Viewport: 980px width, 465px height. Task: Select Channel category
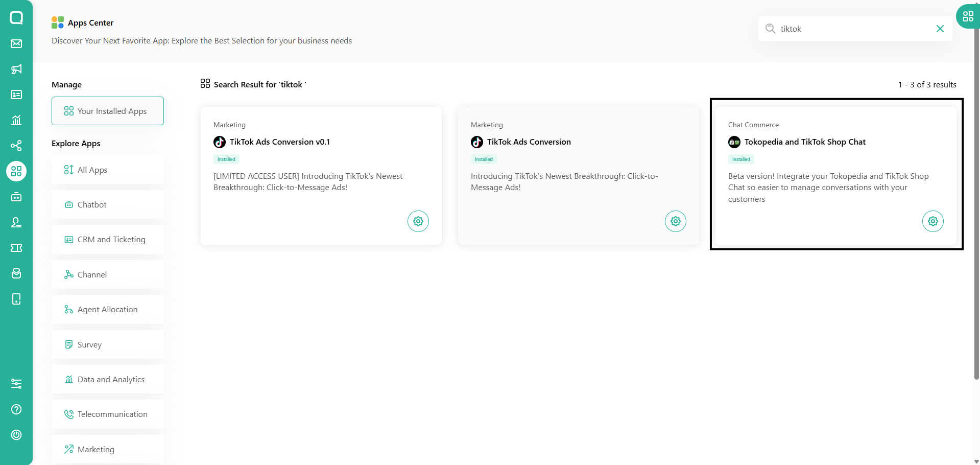point(108,274)
